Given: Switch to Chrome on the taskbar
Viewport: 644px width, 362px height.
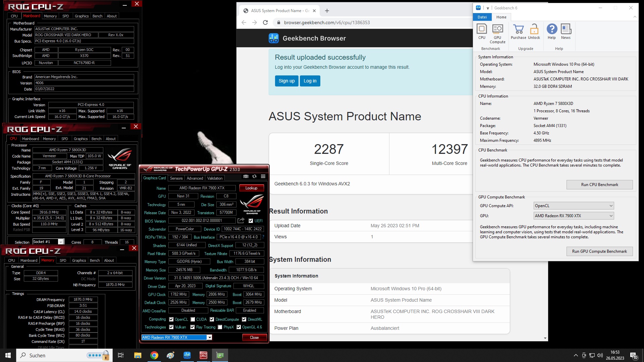Looking at the screenshot, I should tap(154, 355).
